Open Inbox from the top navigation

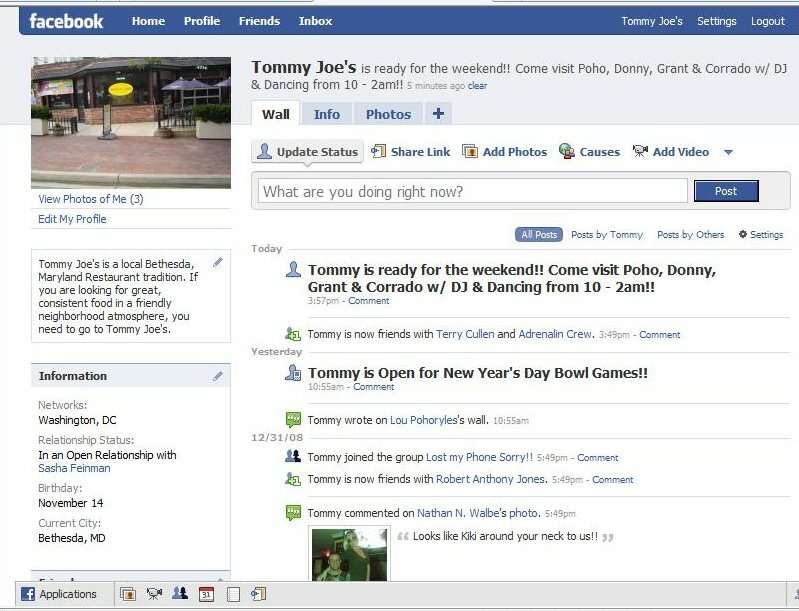coord(315,21)
